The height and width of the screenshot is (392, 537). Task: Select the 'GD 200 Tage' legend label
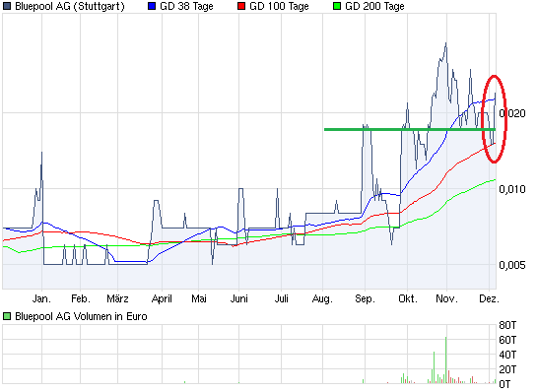374,6
